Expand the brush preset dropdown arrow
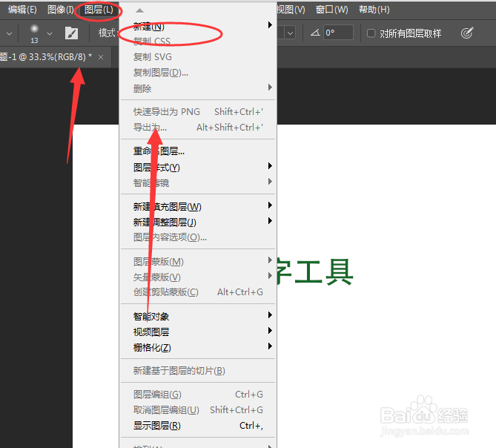 (50, 33)
